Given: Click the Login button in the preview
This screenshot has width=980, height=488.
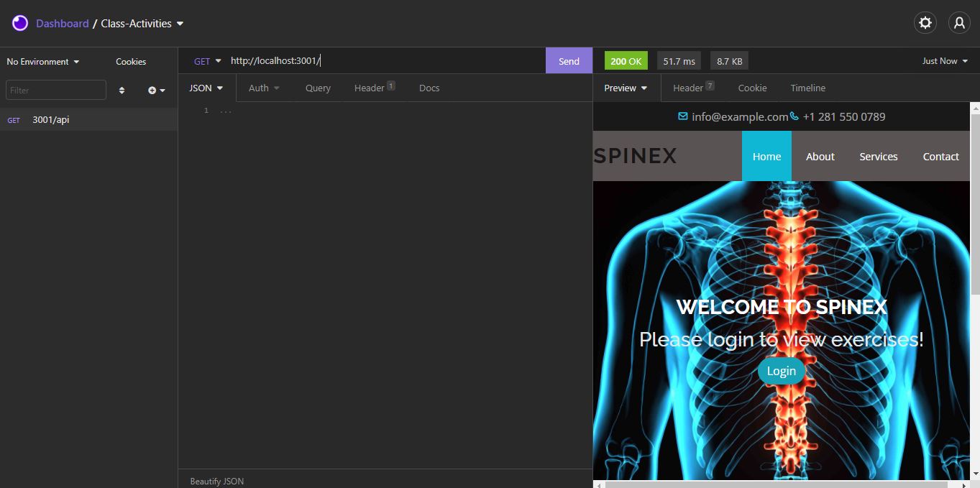Looking at the screenshot, I should tap(781, 371).
